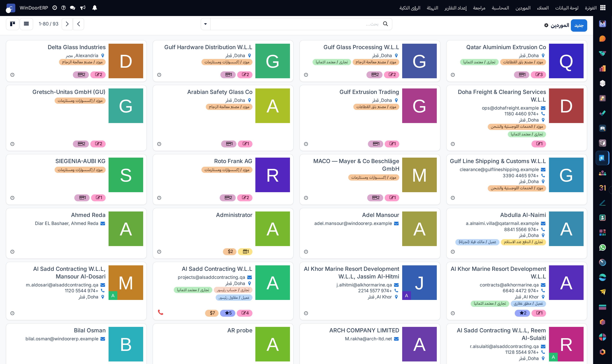Image resolution: width=612 pixels, height=364 pixels.
Task: Open Gretsch-Unitas GmbH (GU) card
Action: [76, 118]
